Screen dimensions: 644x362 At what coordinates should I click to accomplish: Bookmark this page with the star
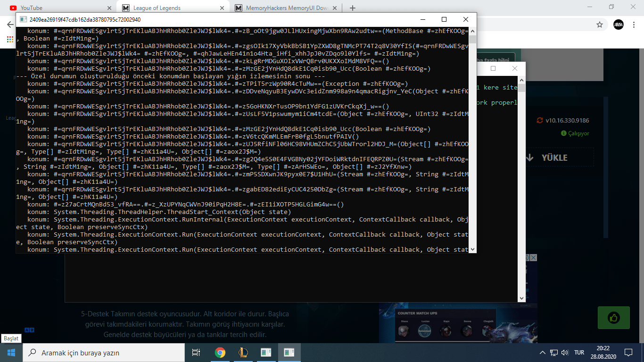pos(600,25)
